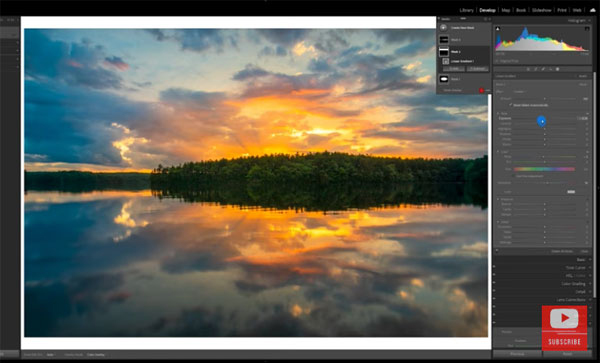600x363 pixels.
Task: Click the Reset button at panel bottom
Action: 567,354
